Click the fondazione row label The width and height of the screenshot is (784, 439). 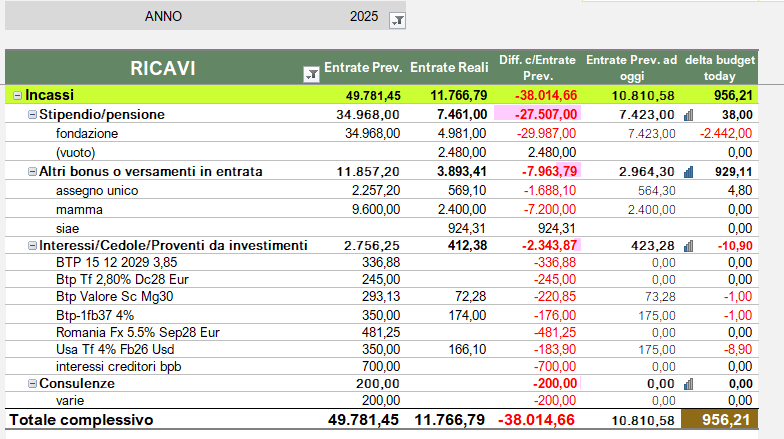(x=87, y=134)
